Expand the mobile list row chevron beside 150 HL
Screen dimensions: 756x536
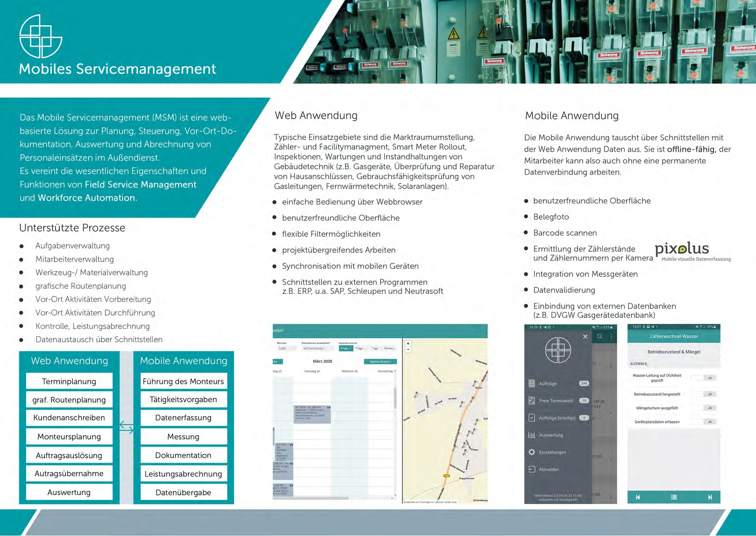coord(611,413)
